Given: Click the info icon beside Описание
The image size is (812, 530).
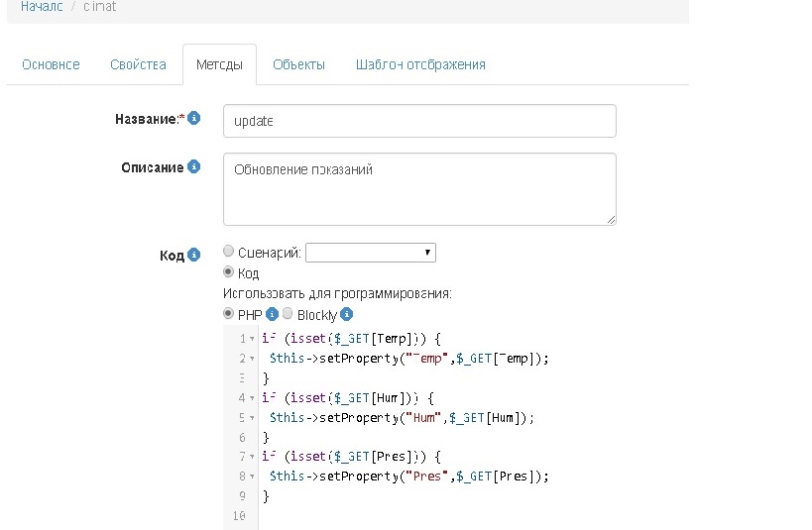Looking at the screenshot, I should coord(194,166).
